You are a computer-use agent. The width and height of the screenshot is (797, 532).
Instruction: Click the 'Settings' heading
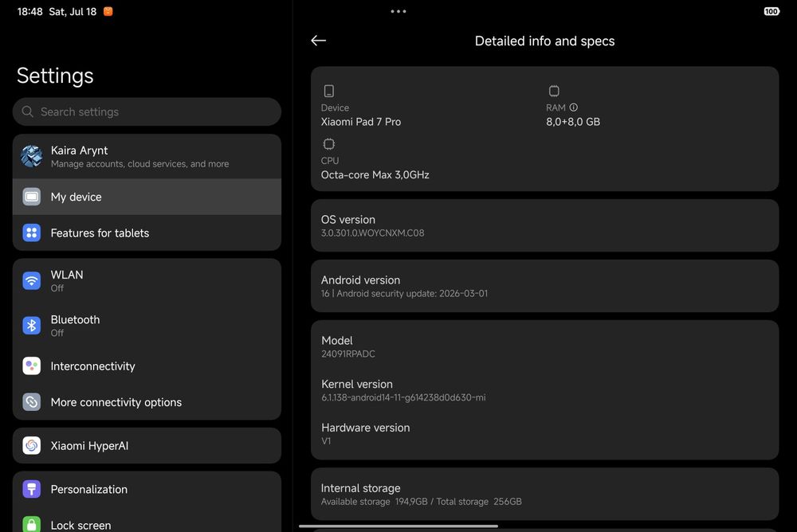55,76
